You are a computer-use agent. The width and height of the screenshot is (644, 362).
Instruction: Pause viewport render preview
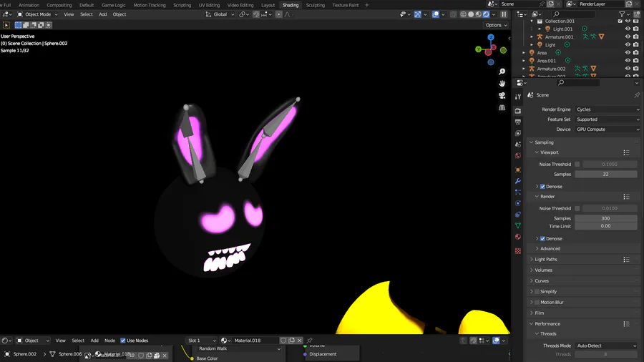pyautogui.click(x=504, y=14)
